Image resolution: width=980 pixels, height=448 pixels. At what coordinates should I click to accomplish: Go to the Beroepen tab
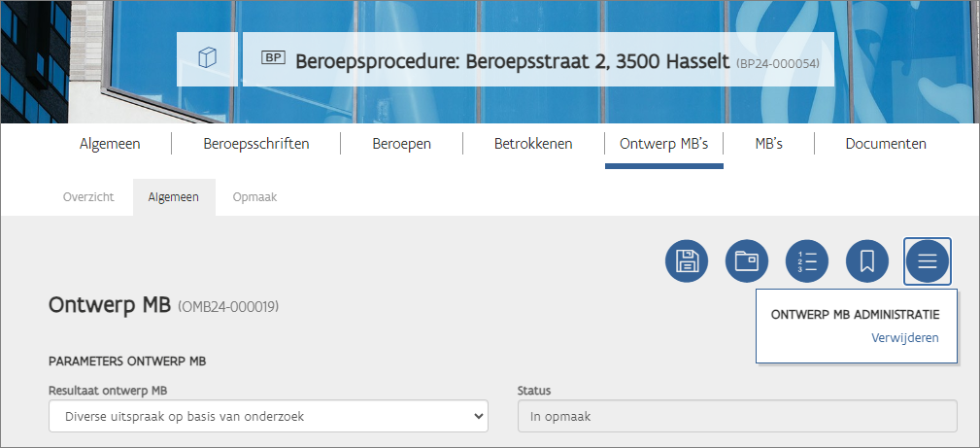[402, 144]
